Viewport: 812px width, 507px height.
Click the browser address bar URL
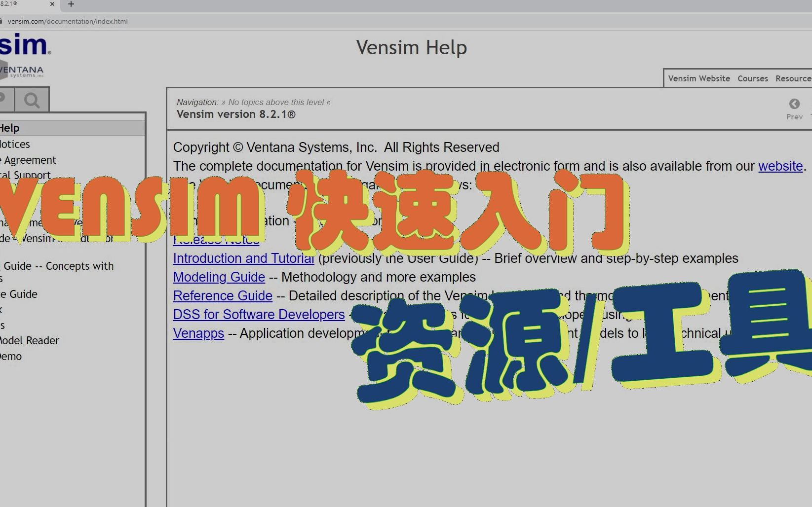pyautogui.click(x=68, y=21)
